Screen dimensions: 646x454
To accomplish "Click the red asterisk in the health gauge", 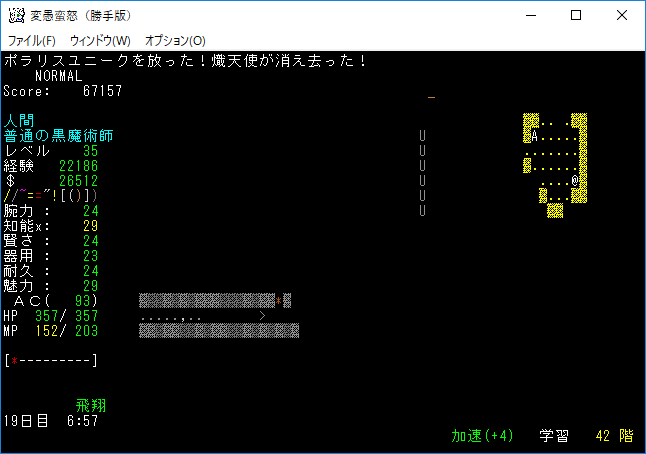I will click(x=15, y=360).
